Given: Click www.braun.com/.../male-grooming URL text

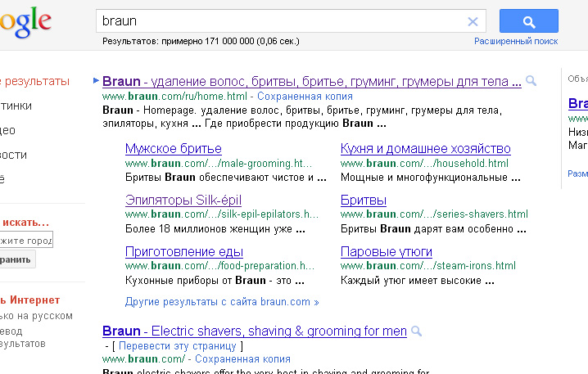Looking at the screenshot, I should pyautogui.click(x=219, y=164).
